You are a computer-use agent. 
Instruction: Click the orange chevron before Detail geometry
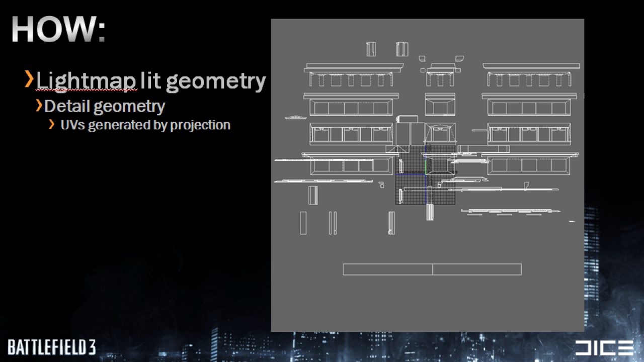(x=39, y=106)
